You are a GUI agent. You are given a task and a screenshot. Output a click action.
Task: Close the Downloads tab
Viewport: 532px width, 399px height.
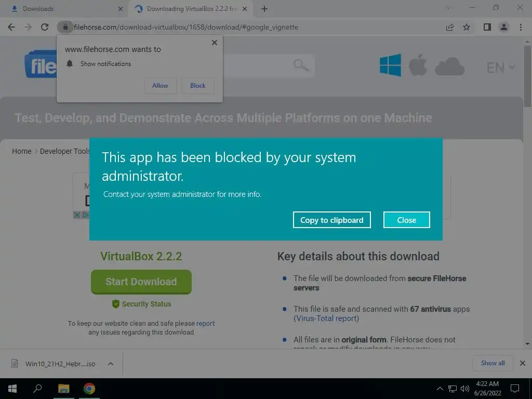pos(121,9)
